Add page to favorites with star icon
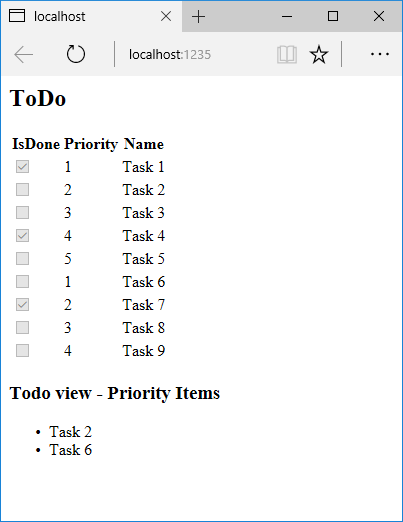 coord(319,54)
